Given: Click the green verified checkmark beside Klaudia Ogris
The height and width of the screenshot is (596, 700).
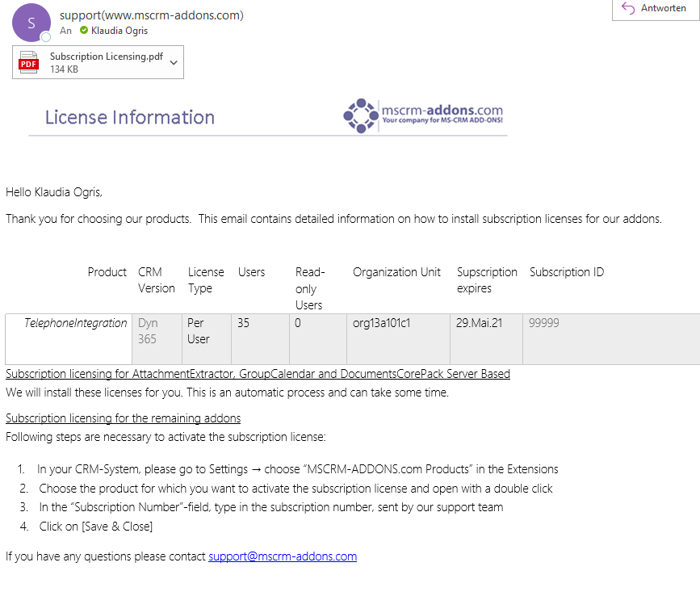Looking at the screenshot, I should tap(84, 30).
